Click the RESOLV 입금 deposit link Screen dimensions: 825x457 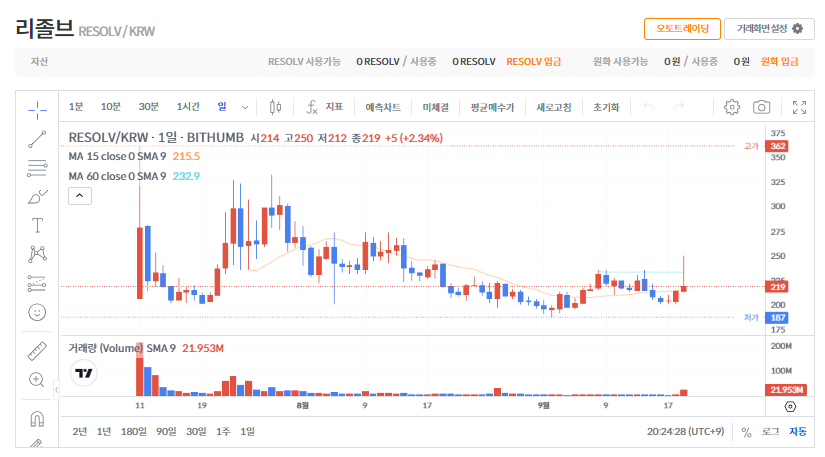point(534,62)
